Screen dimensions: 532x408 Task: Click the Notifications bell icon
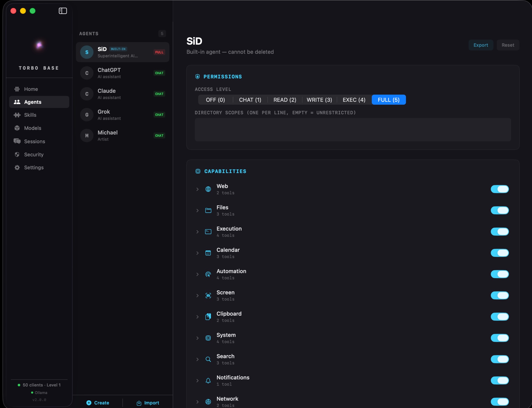pyautogui.click(x=209, y=380)
